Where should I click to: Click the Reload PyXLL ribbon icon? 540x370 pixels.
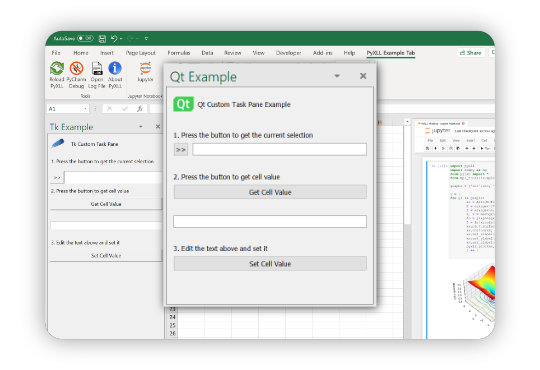(57, 69)
